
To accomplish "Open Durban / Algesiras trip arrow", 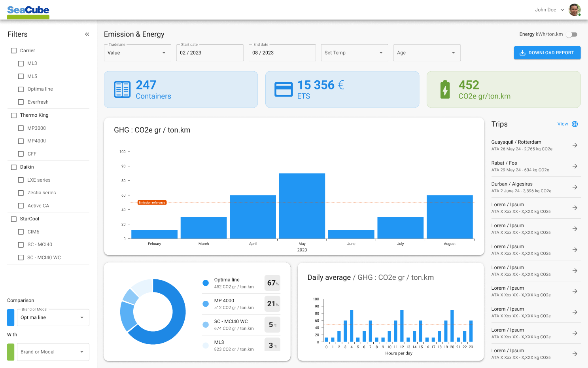I will (575, 187).
